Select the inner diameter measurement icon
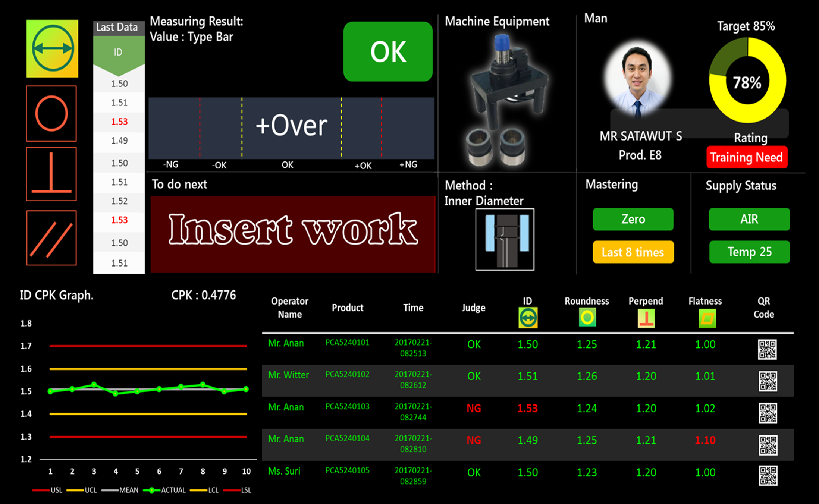The height and width of the screenshot is (504, 819). coord(52,48)
